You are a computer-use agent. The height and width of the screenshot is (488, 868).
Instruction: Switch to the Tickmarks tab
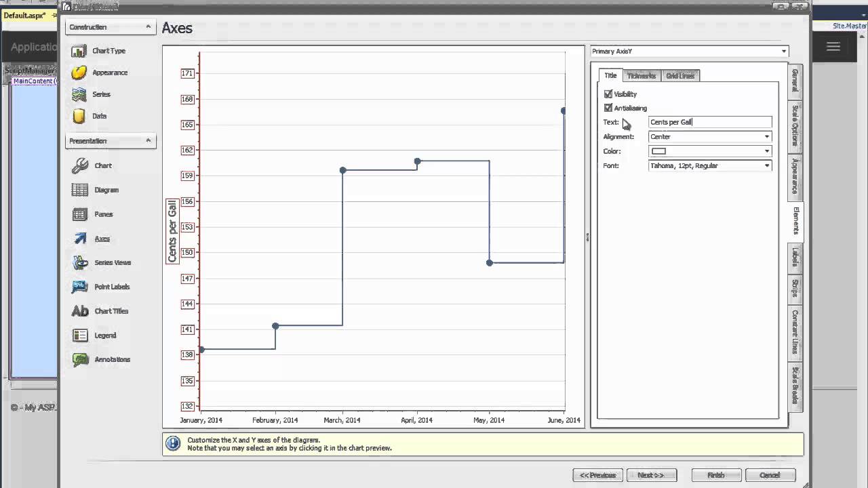pyautogui.click(x=641, y=76)
